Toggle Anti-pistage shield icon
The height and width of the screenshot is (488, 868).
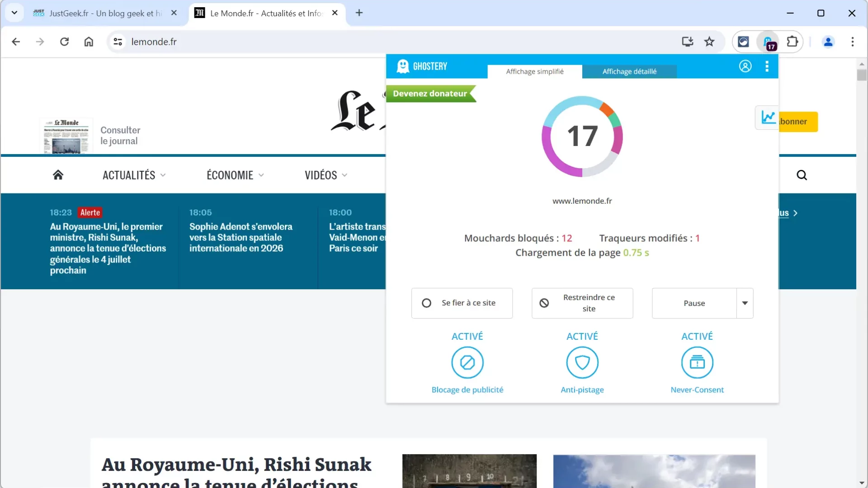click(x=582, y=362)
